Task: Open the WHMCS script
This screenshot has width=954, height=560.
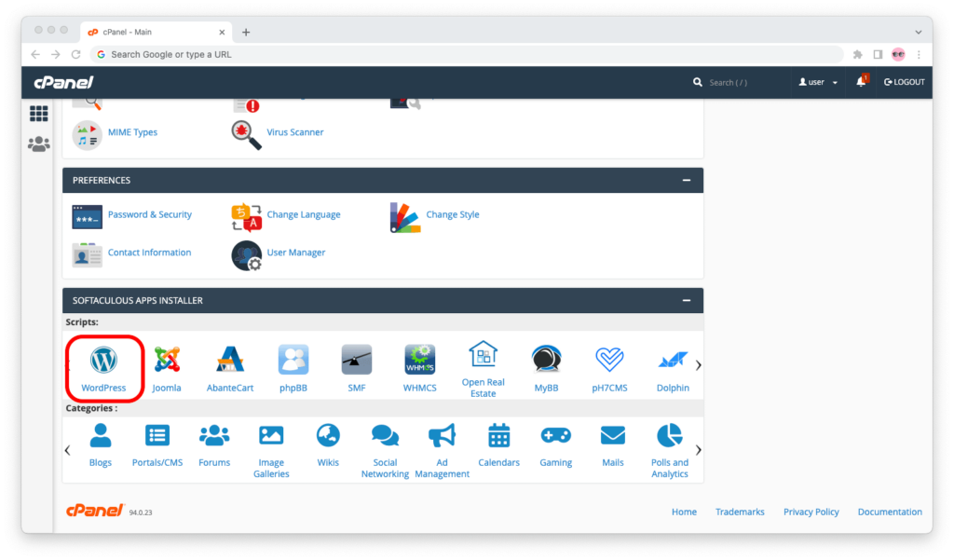Action: coord(420,368)
